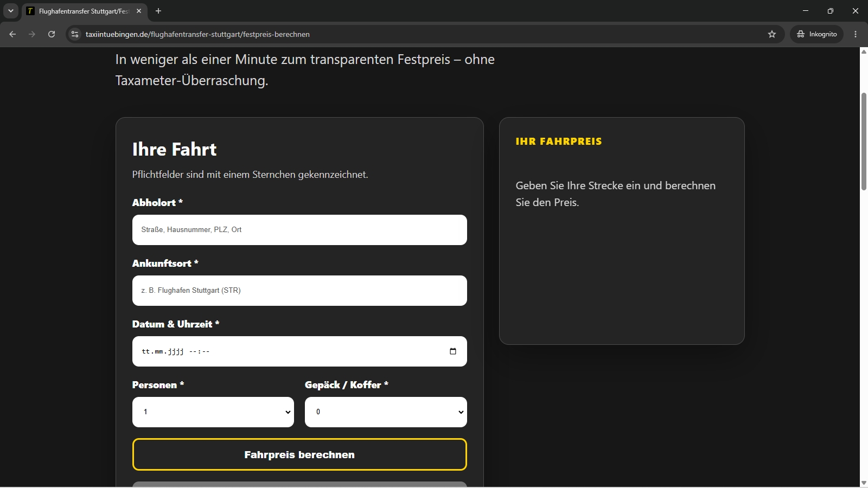Viewport: 868px width, 488px height.
Task: Click the browser forward arrow
Action: (32, 34)
